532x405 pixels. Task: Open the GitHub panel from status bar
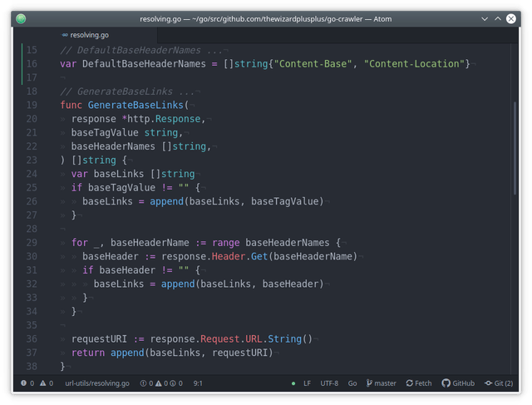click(458, 383)
